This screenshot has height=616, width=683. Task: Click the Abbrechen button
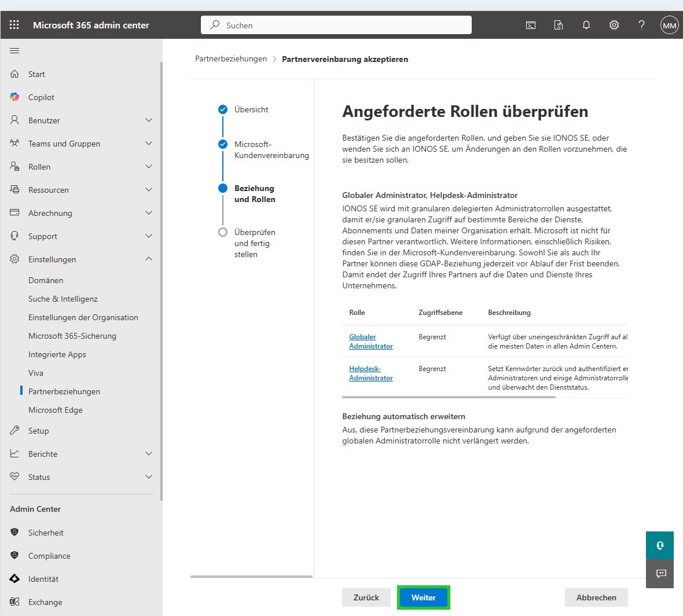[x=596, y=597]
